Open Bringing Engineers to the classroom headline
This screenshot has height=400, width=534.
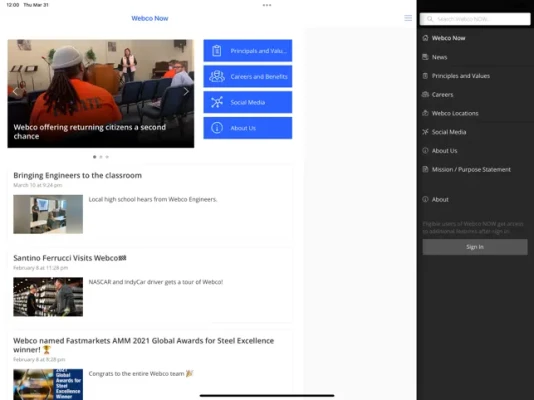tap(78, 175)
